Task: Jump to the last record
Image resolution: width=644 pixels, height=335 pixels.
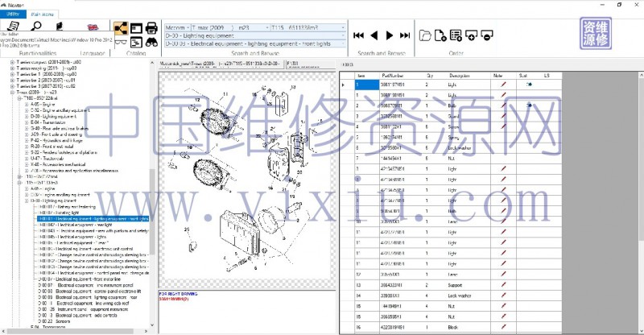Action: 405,35
